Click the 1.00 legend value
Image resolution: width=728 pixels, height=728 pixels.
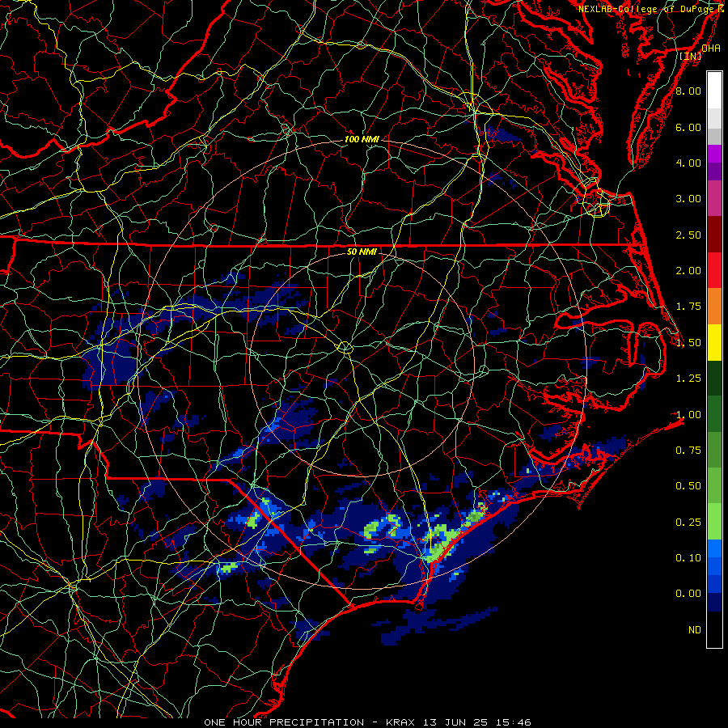[688, 414]
